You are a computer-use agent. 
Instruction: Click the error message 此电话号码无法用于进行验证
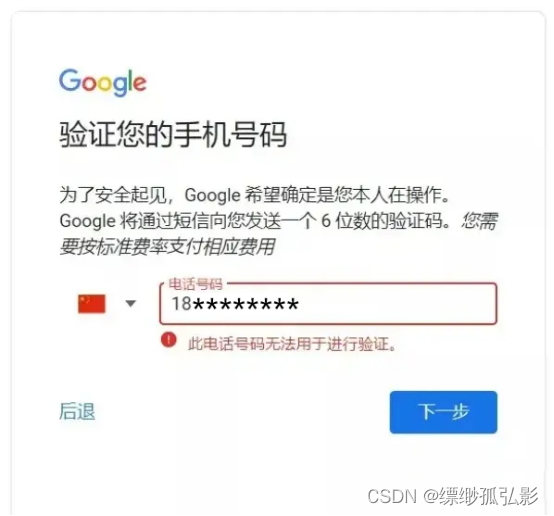click(x=292, y=344)
